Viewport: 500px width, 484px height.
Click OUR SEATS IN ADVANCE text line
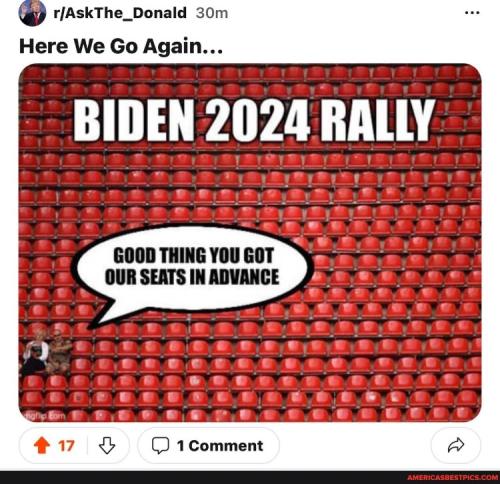192,277
